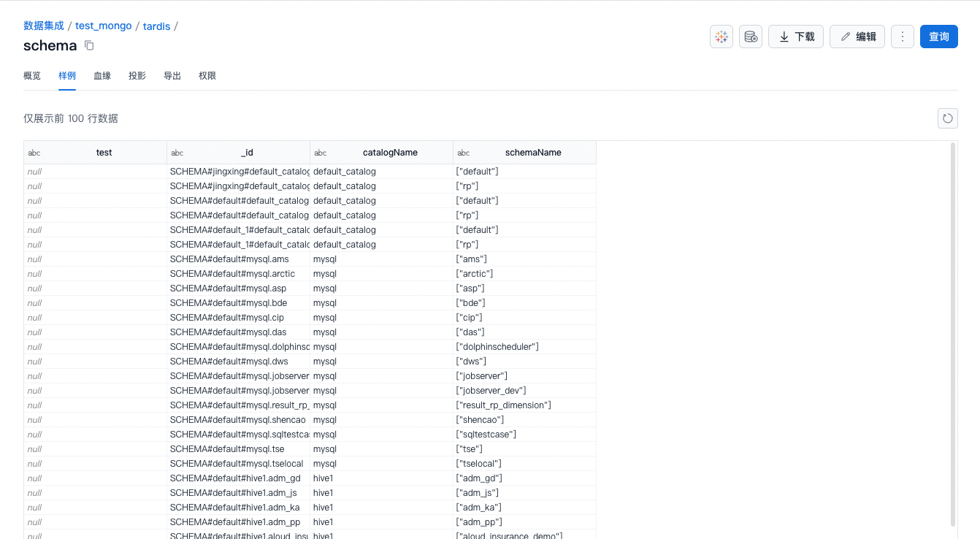Screen dimensions: 980x539
Task: Click the blue 查询 query button
Action: click(938, 37)
